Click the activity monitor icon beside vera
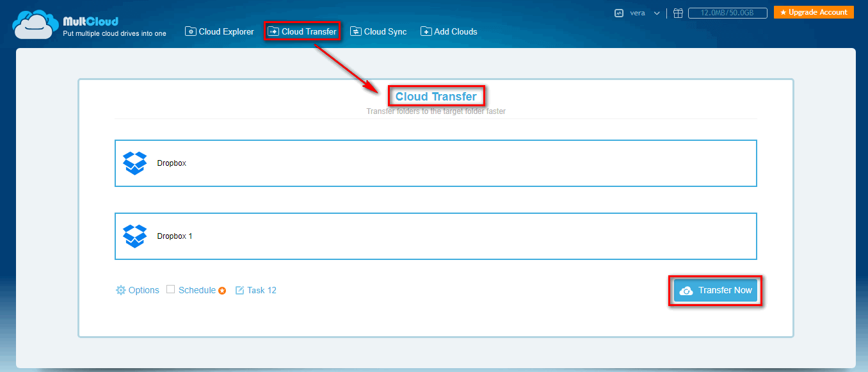 coord(619,13)
